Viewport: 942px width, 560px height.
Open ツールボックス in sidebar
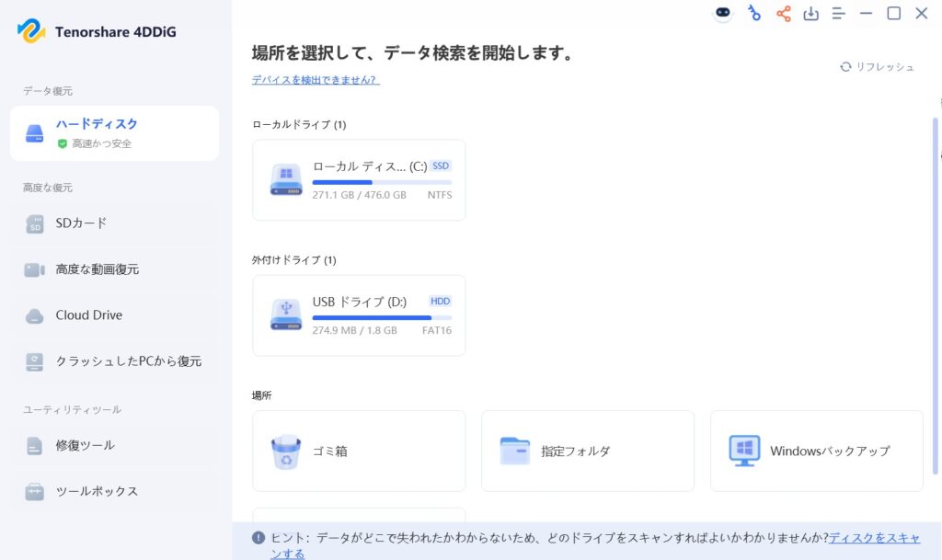pyautogui.click(x=114, y=492)
